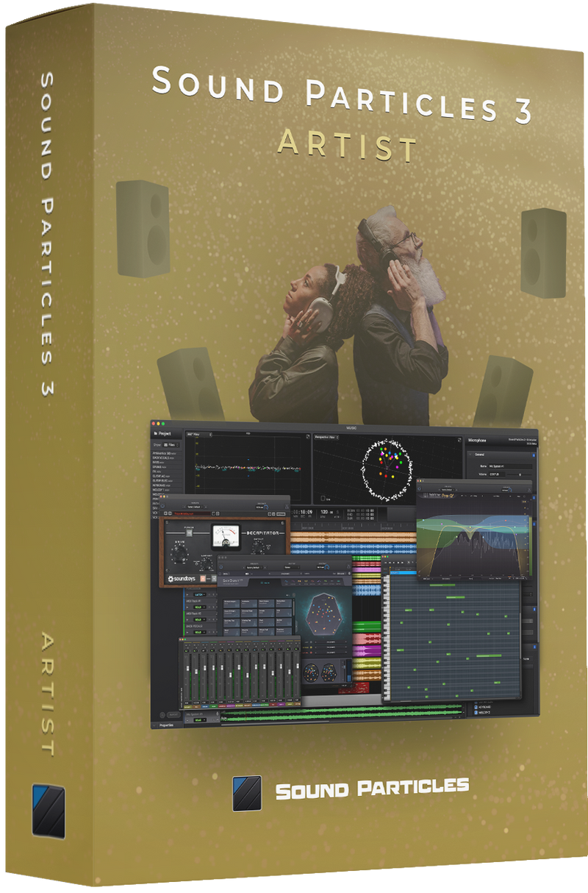Open the Show Files dropdown
Viewport: 588px width, 893px height.
[x=171, y=445]
